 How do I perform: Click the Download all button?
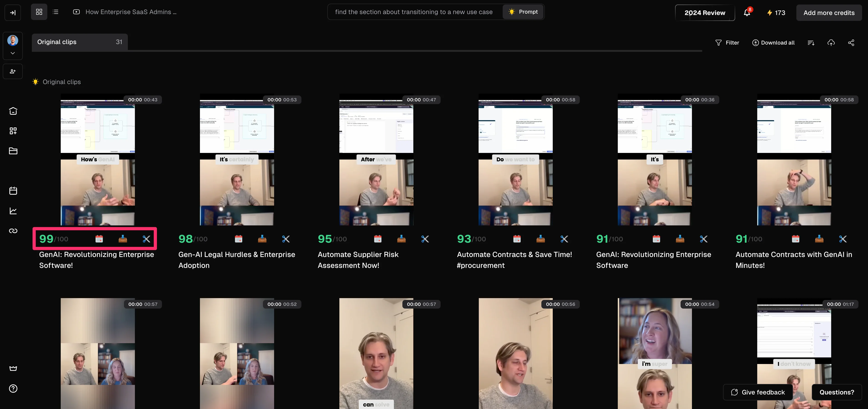(x=773, y=43)
